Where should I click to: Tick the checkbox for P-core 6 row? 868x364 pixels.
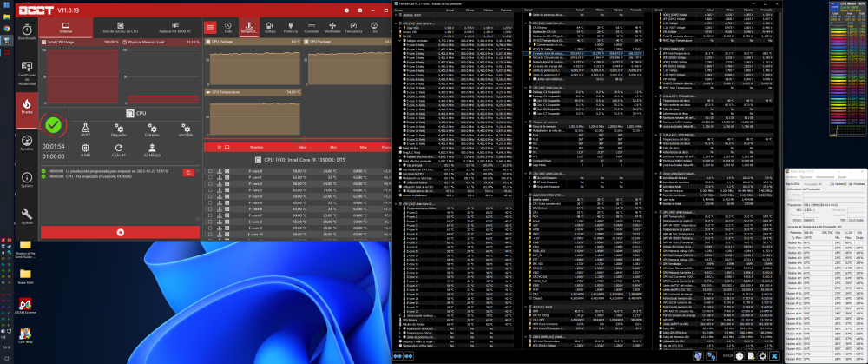(210, 208)
